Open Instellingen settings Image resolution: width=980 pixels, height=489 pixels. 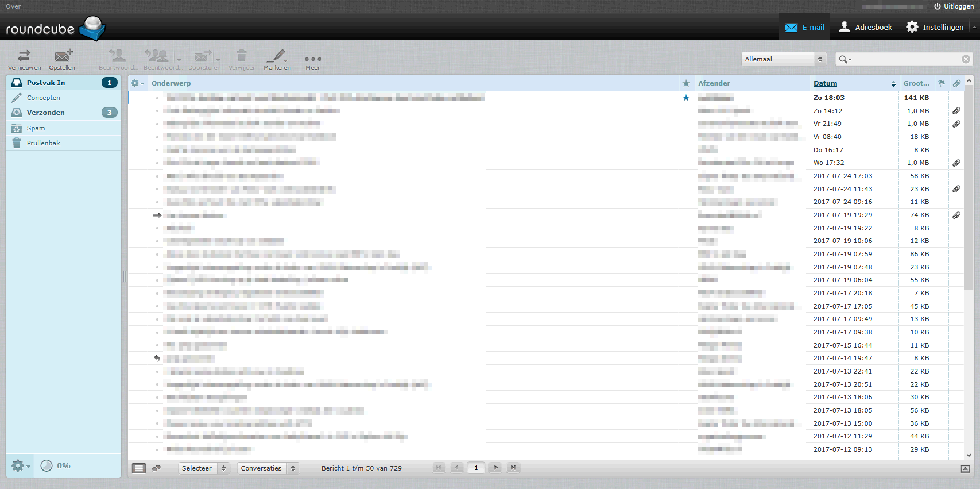click(935, 27)
